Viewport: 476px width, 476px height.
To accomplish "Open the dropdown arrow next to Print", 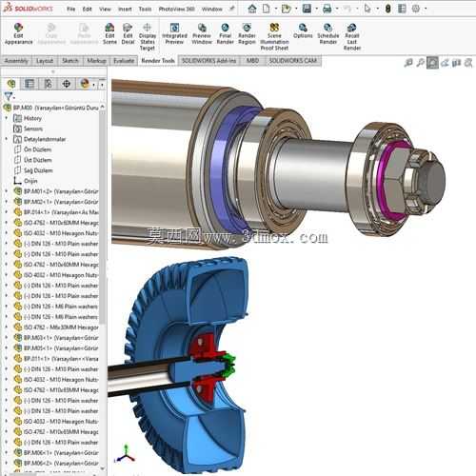I will click(x=336, y=9).
